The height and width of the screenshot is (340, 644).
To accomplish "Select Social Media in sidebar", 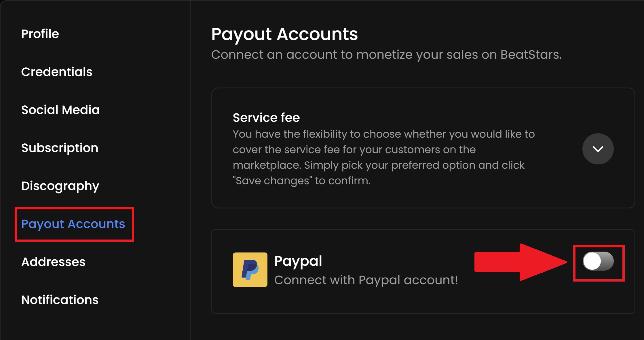I will 60,110.
